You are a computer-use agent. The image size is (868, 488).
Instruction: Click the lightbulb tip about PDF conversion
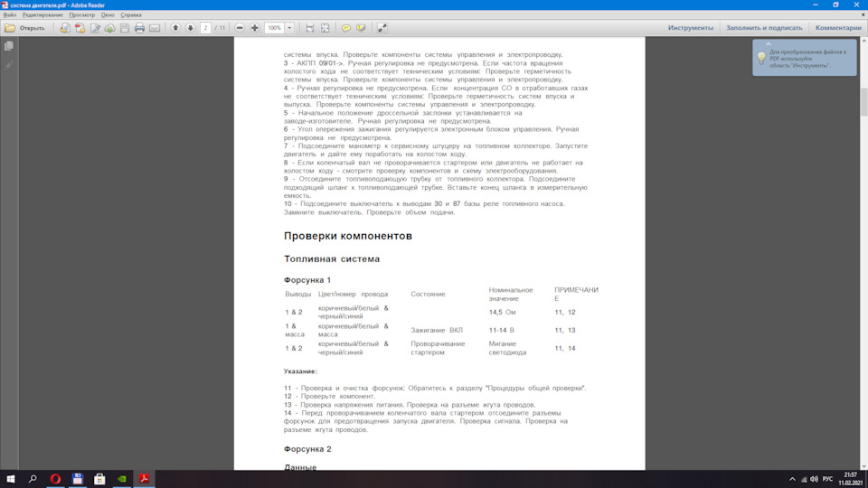(761, 58)
